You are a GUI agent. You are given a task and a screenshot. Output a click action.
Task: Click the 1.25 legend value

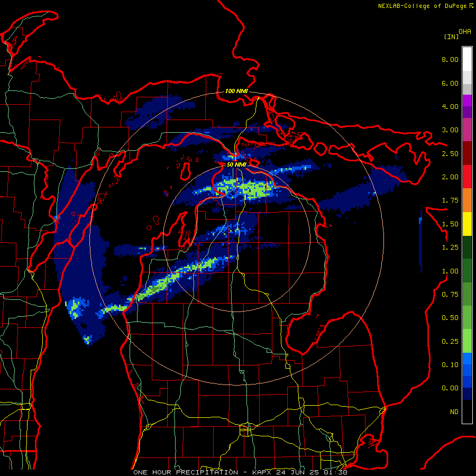click(x=450, y=248)
